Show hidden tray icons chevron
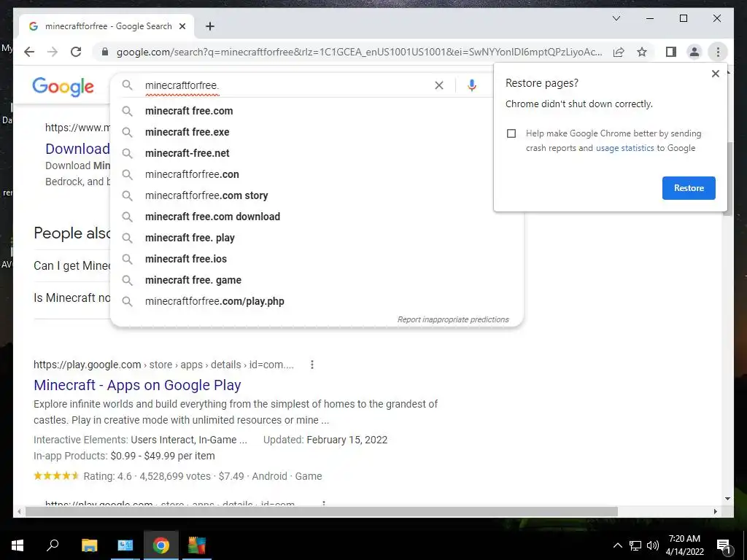The height and width of the screenshot is (560, 747). [617, 545]
